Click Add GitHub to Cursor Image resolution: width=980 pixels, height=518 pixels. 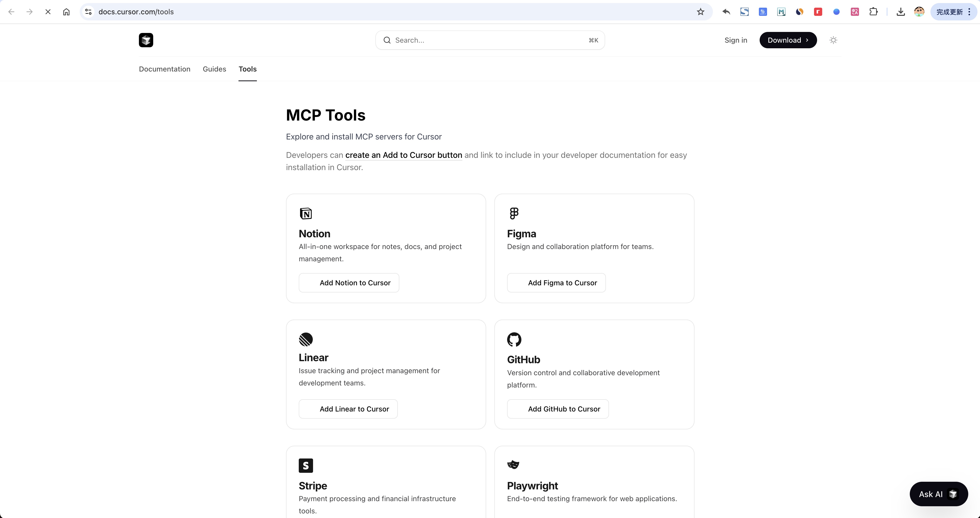tap(558, 409)
